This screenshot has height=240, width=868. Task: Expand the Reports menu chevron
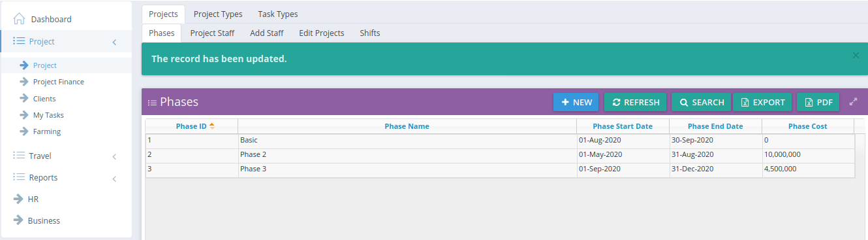click(x=114, y=179)
